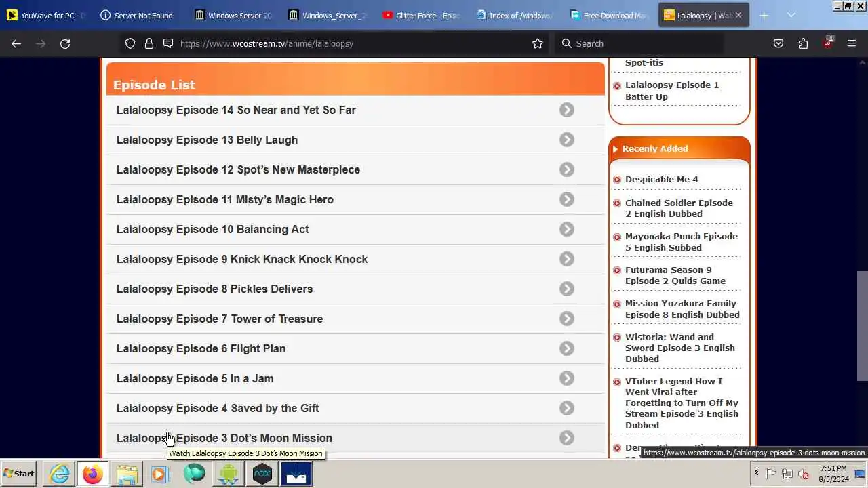Viewport: 868px width, 488px height.
Task: Click arrow icon for Episode 4 row
Action: [567, 408]
